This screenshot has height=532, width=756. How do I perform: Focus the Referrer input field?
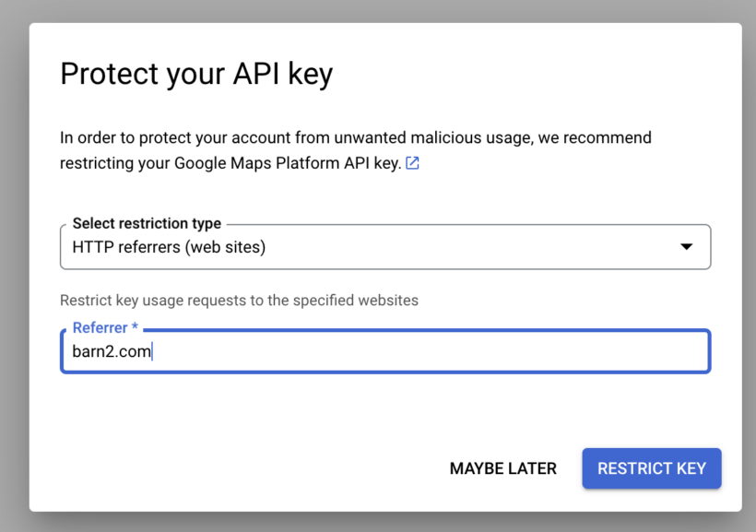(384, 351)
